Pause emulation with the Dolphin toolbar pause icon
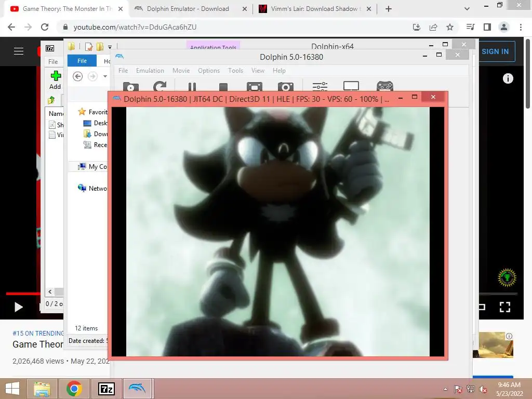The height and width of the screenshot is (399, 532). click(x=192, y=87)
